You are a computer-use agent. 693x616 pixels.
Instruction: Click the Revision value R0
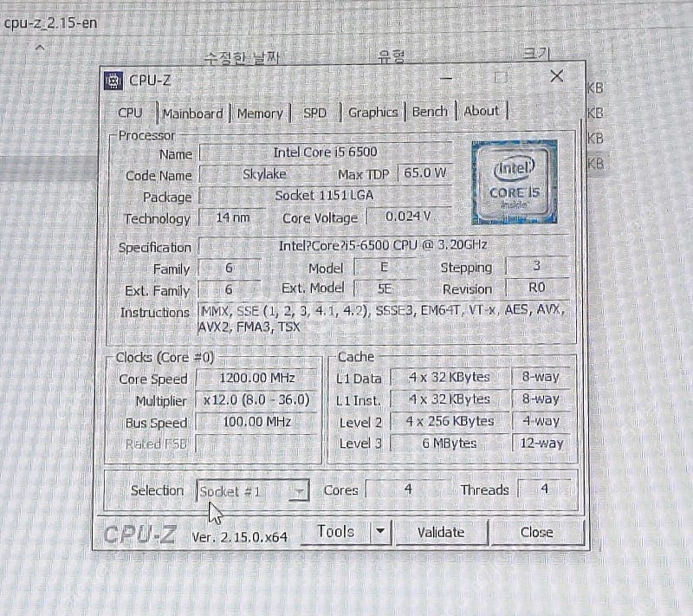pyautogui.click(x=537, y=288)
